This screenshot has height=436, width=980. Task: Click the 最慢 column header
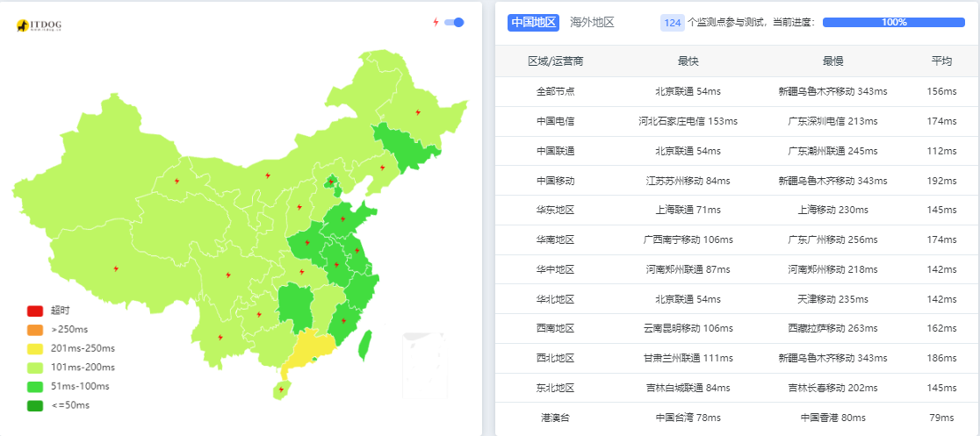(833, 61)
